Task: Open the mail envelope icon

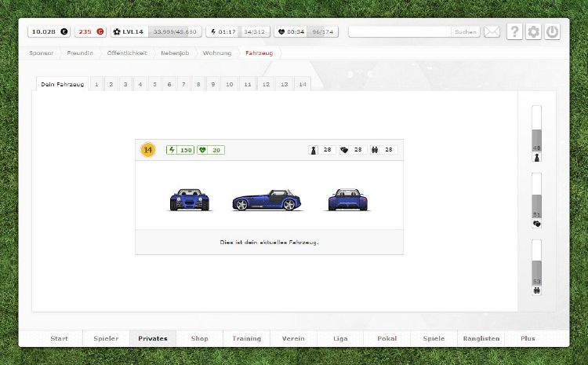Action: tap(492, 32)
